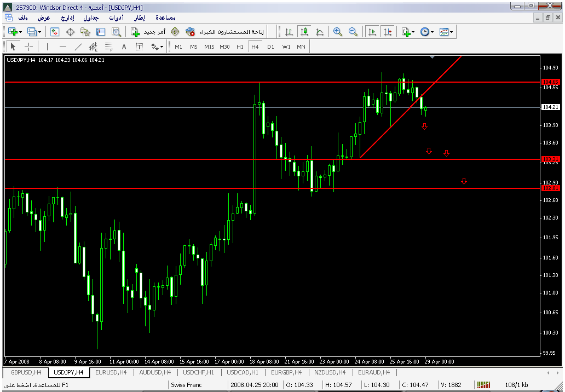Viewport: 565px width, 392px height.
Task: Open Strategy Tester magnifier icon
Action: coord(116,32)
